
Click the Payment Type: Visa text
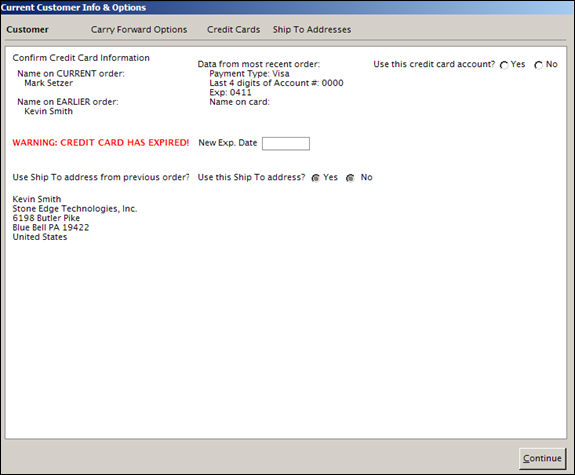click(x=249, y=73)
